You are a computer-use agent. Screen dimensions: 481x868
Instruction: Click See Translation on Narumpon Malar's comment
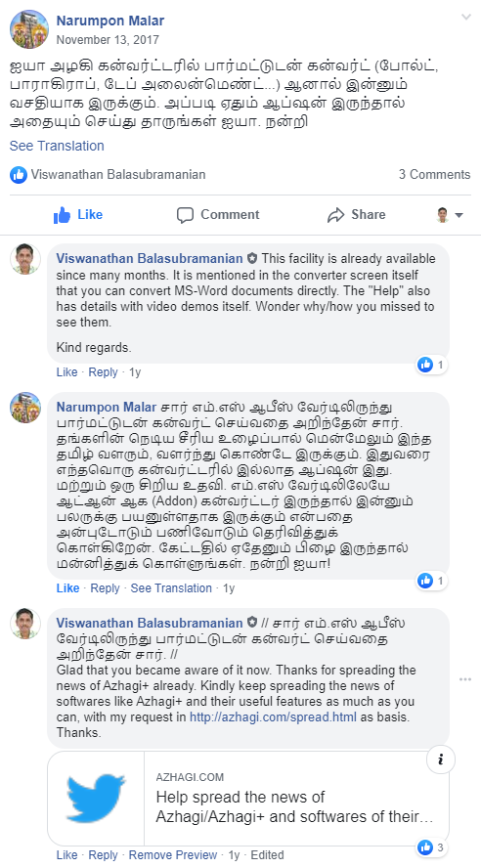pyautogui.click(x=171, y=587)
